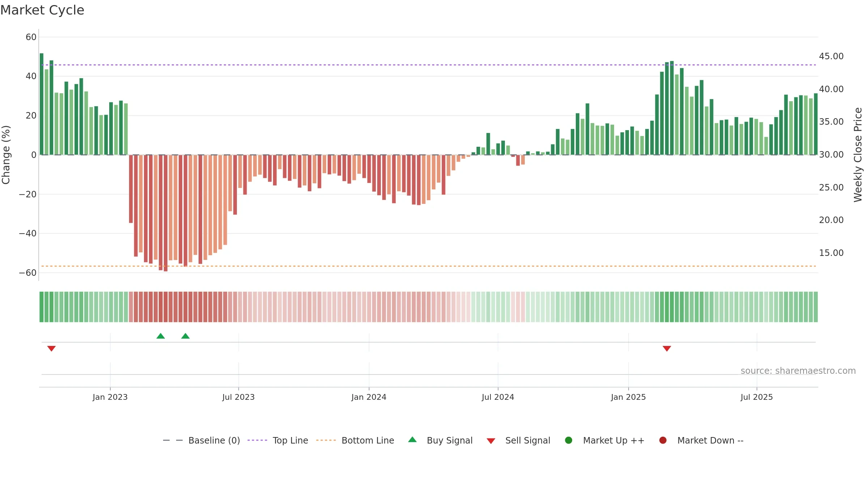Click the last green bar at chart end
Screen dimensions: 868x488
click(816, 124)
